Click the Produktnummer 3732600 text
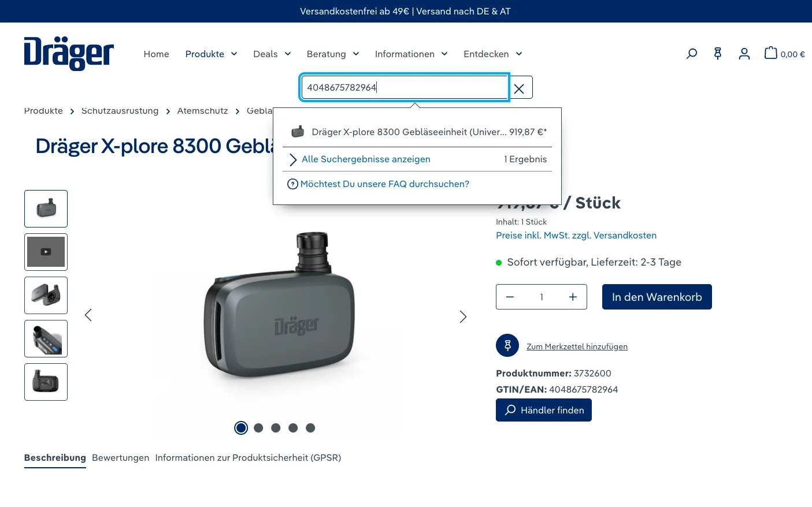Viewport: 812px width, 507px height. [554, 374]
